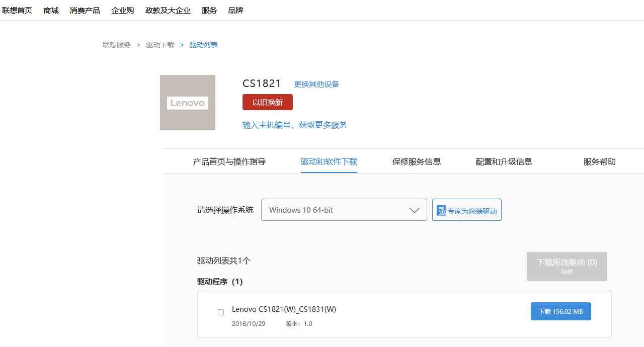The width and height of the screenshot is (644, 347).
Task: Switch to 服务帮助 tab
Action: tap(600, 161)
